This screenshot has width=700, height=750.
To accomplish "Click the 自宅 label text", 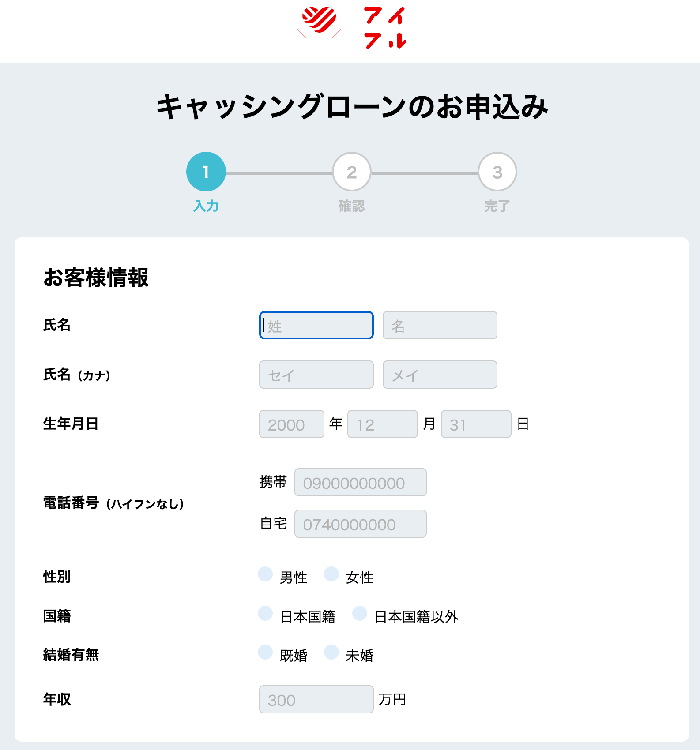I will point(273,523).
